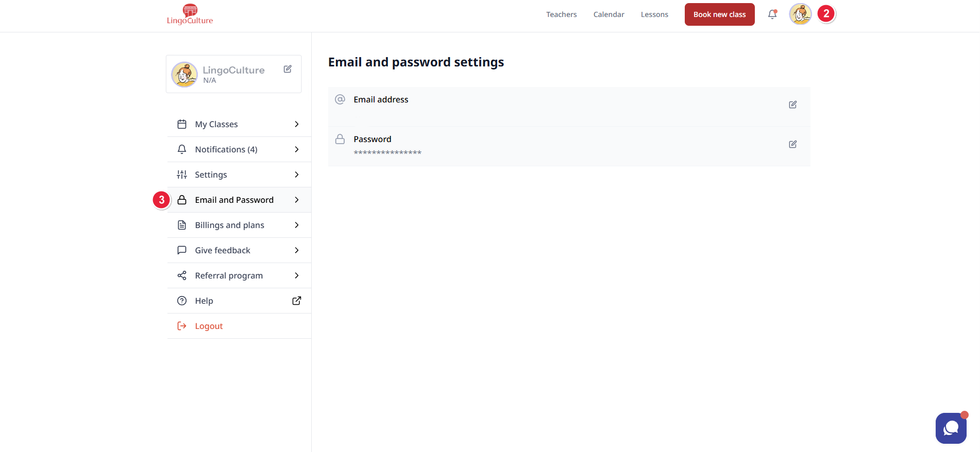Click the Referral program share icon
The width and height of the screenshot is (980, 452).
click(182, 275)
